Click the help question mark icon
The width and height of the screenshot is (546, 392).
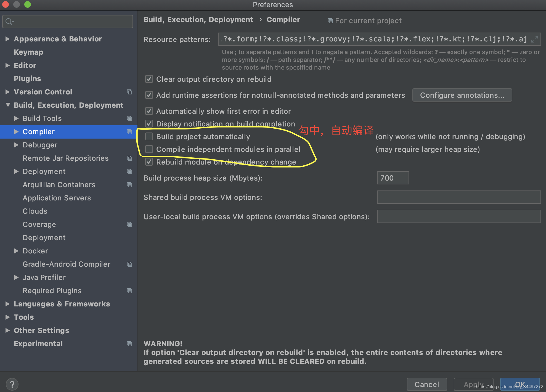tap(12, 384)
